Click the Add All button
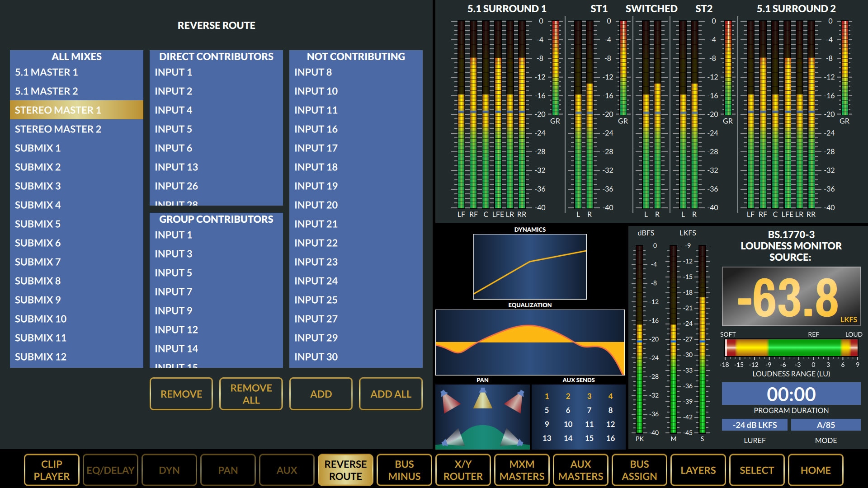868x488 pixels. (x=391, y=394)
